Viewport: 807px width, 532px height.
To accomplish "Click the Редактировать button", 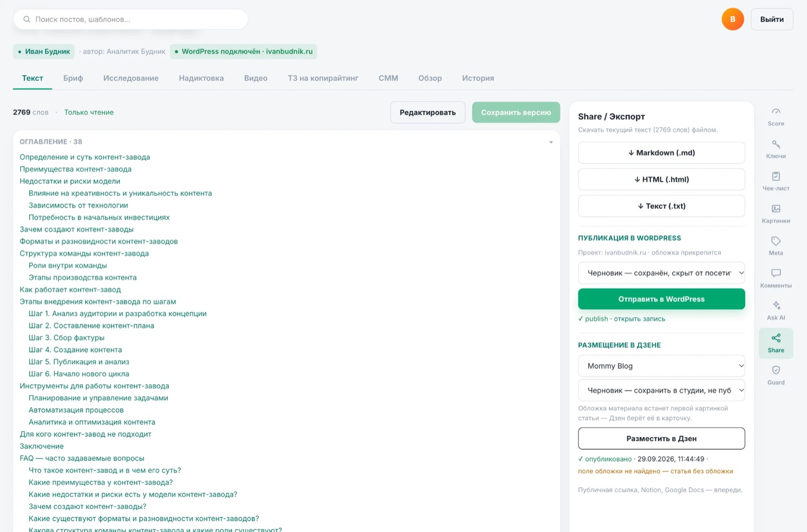I will click(x=428, y=112).
